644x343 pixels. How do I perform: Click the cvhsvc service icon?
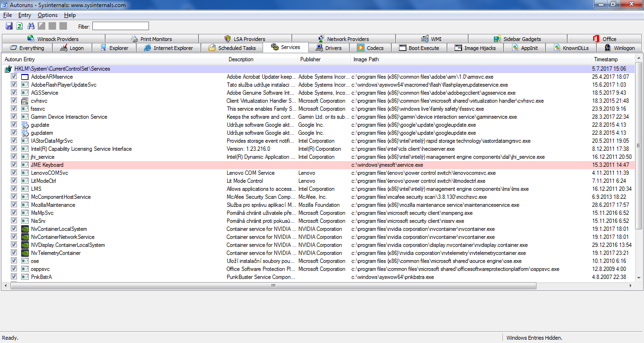tap(25, 101)
